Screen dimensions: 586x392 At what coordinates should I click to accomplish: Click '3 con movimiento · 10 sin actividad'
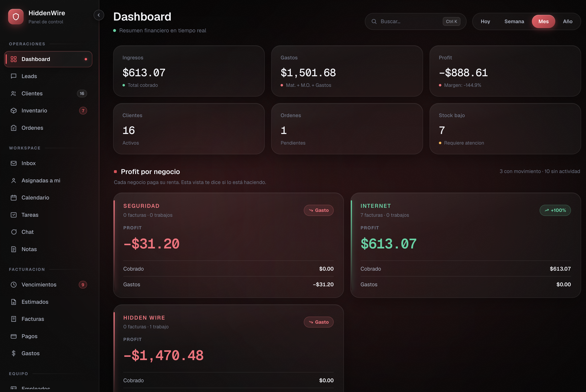pyautogui.click(x=540, y=171)
